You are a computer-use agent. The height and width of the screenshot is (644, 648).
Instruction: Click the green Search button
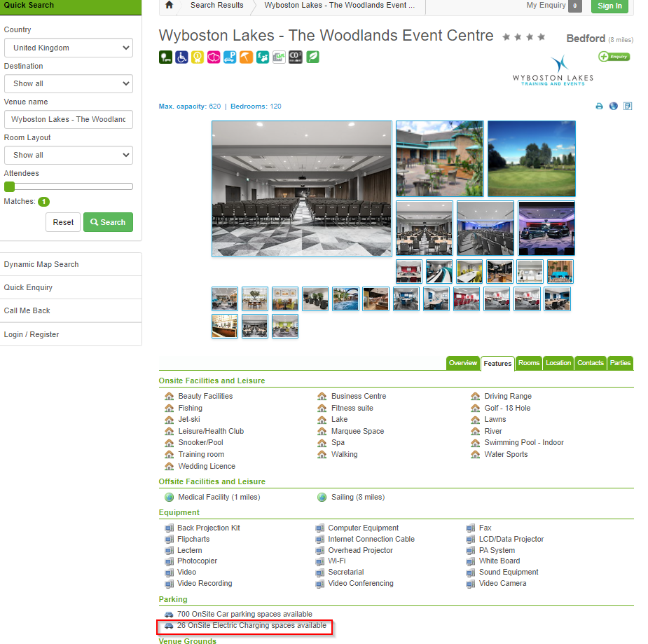pyautogui.click(x=109, y=222)
